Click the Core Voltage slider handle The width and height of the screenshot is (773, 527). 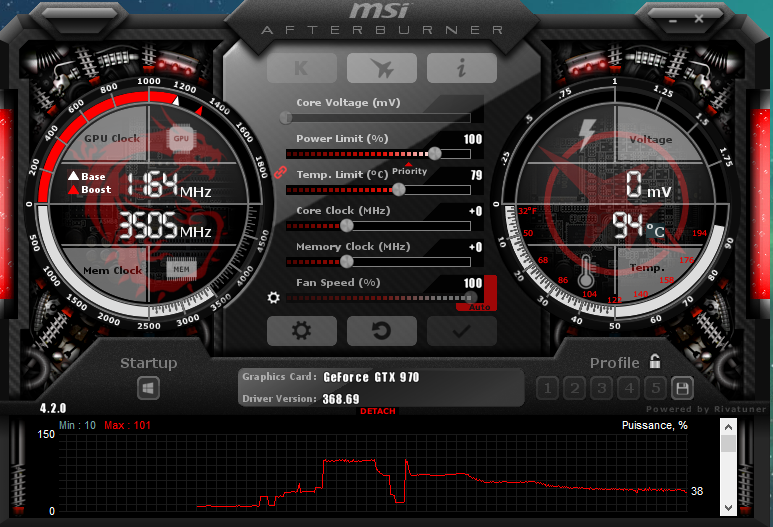286,117
